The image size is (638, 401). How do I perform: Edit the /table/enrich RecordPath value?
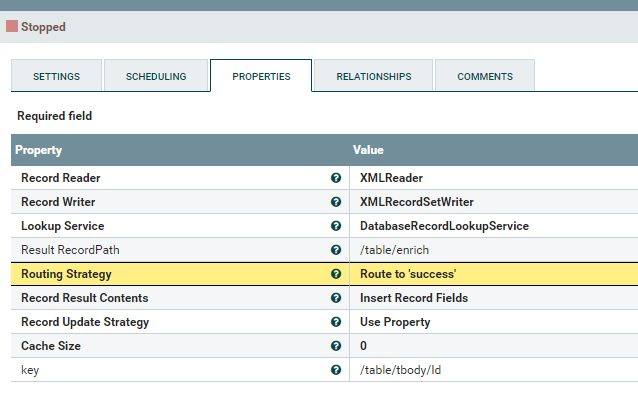coord(391,250)
